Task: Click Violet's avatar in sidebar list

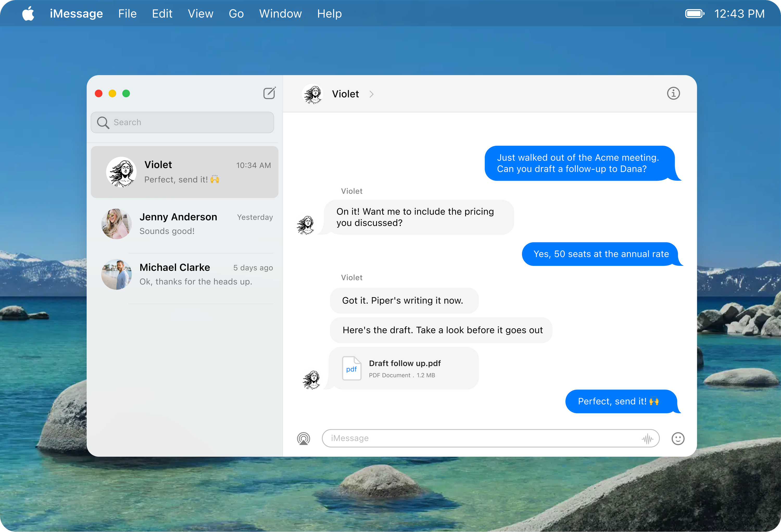Action: 121,172
